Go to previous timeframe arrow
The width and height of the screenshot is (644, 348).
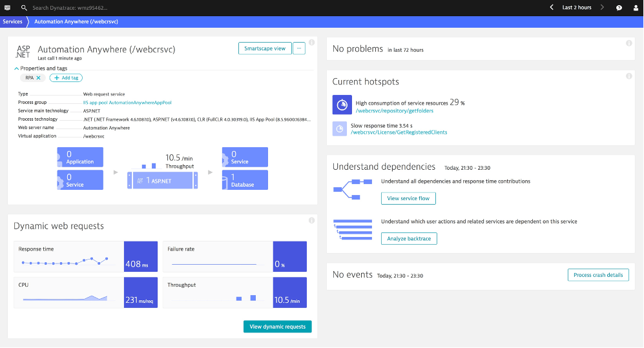click(x=552, y=7)
